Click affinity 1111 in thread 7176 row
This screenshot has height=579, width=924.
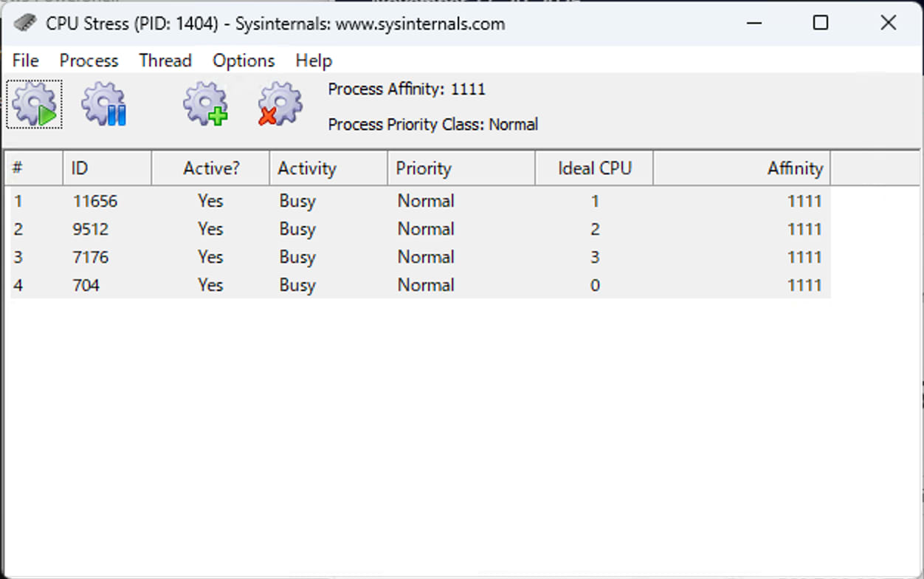[x=804, y=257]
